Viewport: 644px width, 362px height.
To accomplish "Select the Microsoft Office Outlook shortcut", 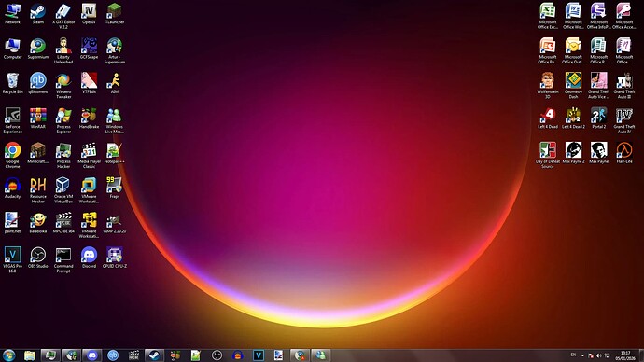I will [573, 51].
